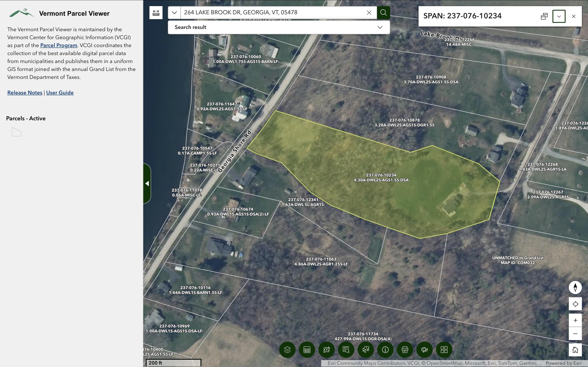Dock the SPAN popup panel
Image resolution: width=588 pixels, height=367 pixels.
click(x=544, y=16)
